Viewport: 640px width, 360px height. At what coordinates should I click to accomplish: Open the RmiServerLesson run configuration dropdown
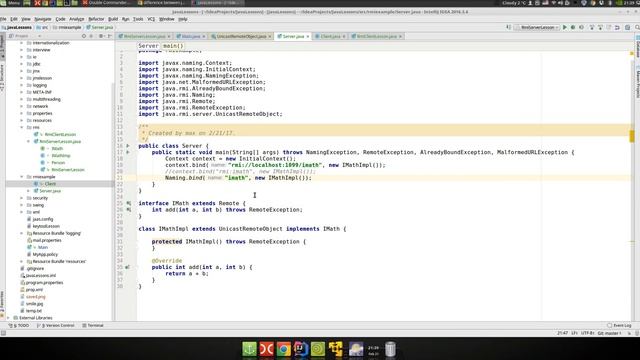[537, 27]
